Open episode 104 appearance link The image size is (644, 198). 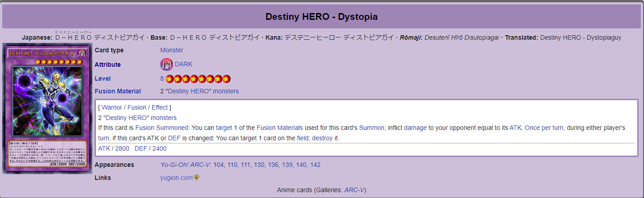(x=218, y=165)
